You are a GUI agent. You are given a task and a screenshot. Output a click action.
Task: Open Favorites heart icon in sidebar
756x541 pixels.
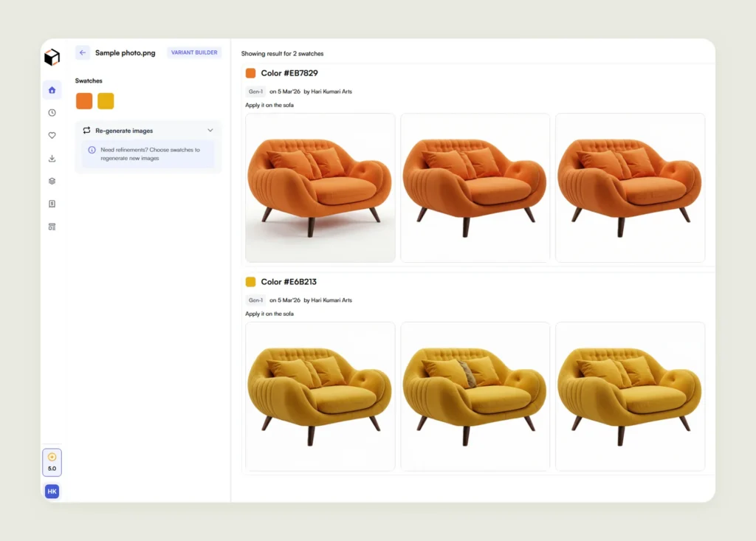pos(52,136)
